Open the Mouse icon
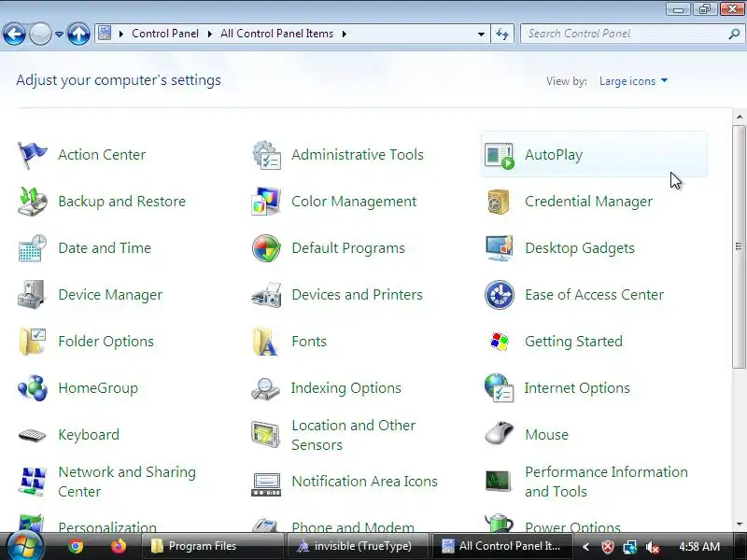The image size is (747, 560). [499, 433]
